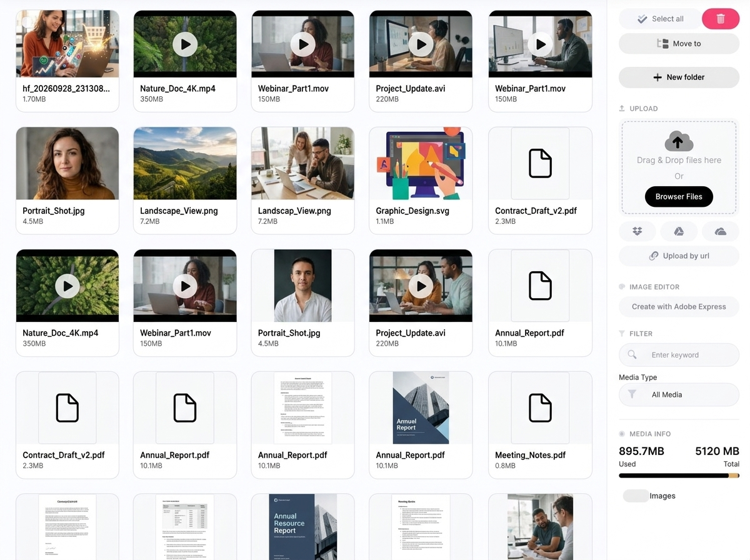Click Upload by url
Viewport: 750px width, 560px height.
(679, 256)
